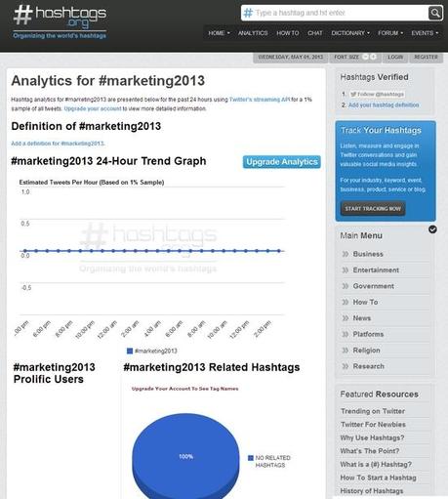The width and height of the screenshot is (448, 499).
Task: Click the arrow icon beside How To
Action: (346, 302)
